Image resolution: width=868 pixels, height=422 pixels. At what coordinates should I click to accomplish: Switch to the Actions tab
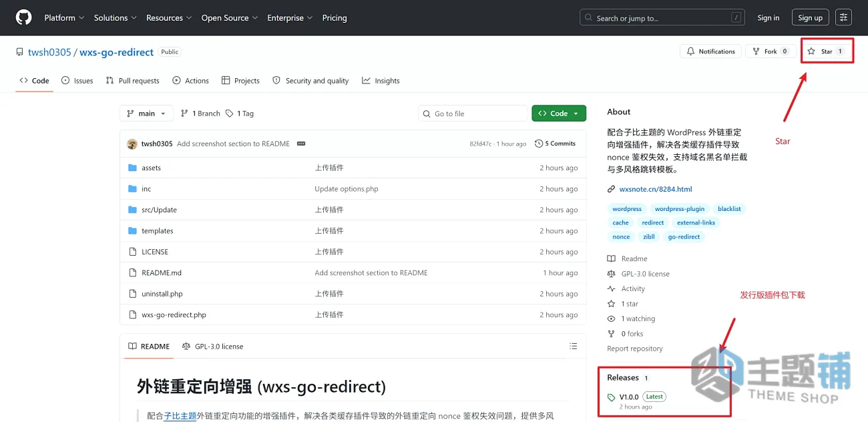click(190, 81)
